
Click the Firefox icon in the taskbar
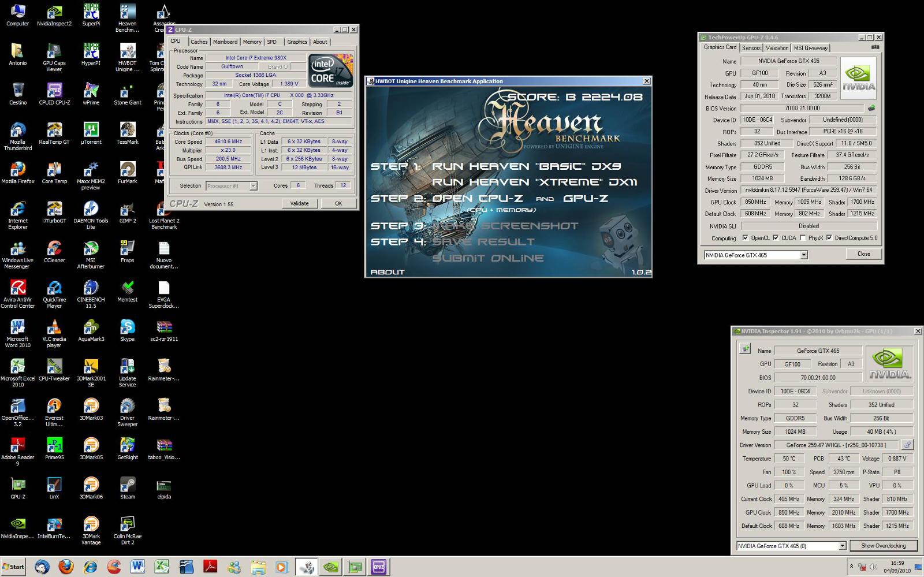[x=66, y=567]
